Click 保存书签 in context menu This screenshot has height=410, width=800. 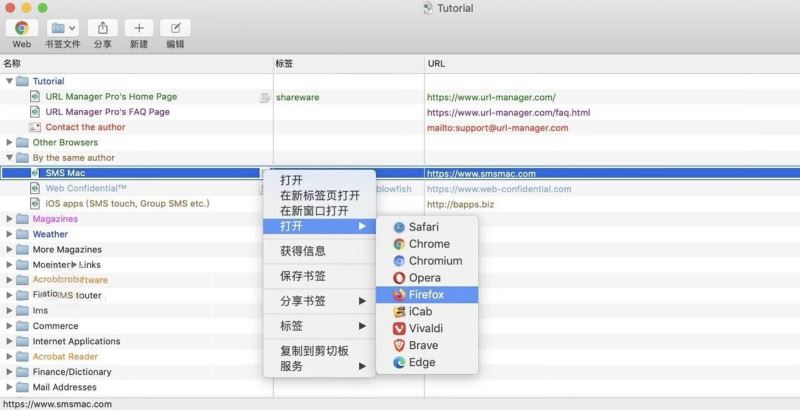tap(319, 276)
